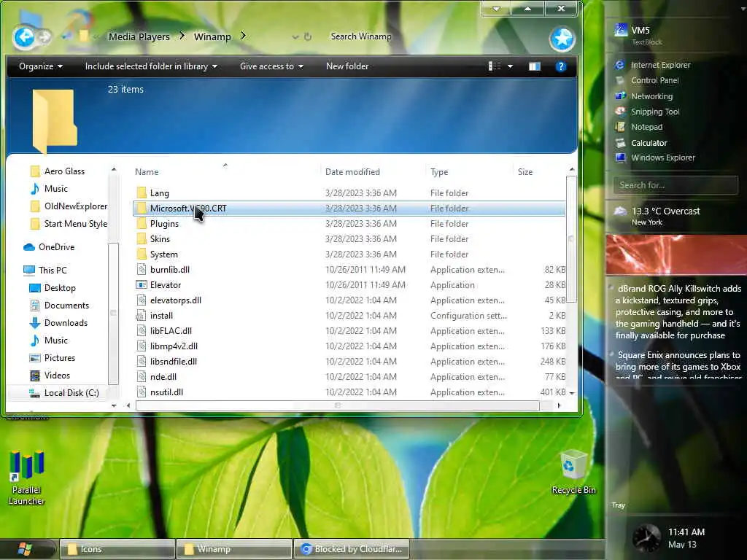Click Media Players in the address bar
The image size is (747, 560).
click(x=139, y=36)
